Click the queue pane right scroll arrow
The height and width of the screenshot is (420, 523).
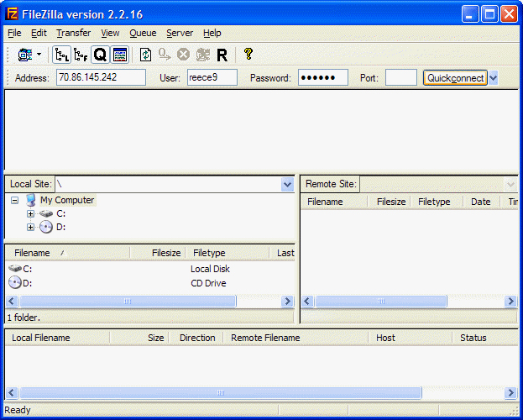pos(510,392)
